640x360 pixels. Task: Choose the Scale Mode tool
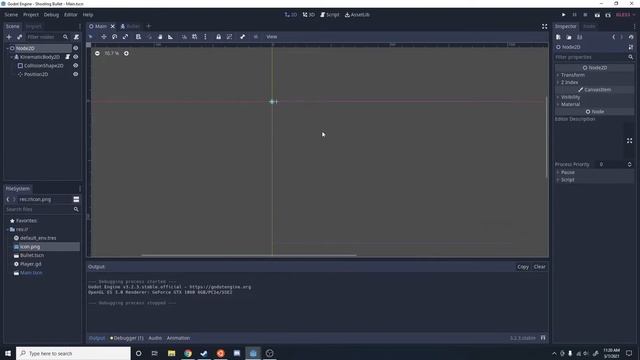(125, 37)
